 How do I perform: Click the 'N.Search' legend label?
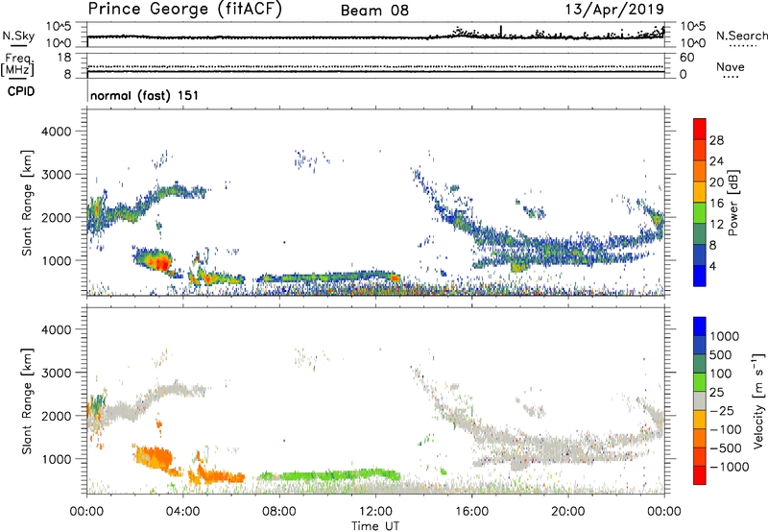(x=741, y=36)
